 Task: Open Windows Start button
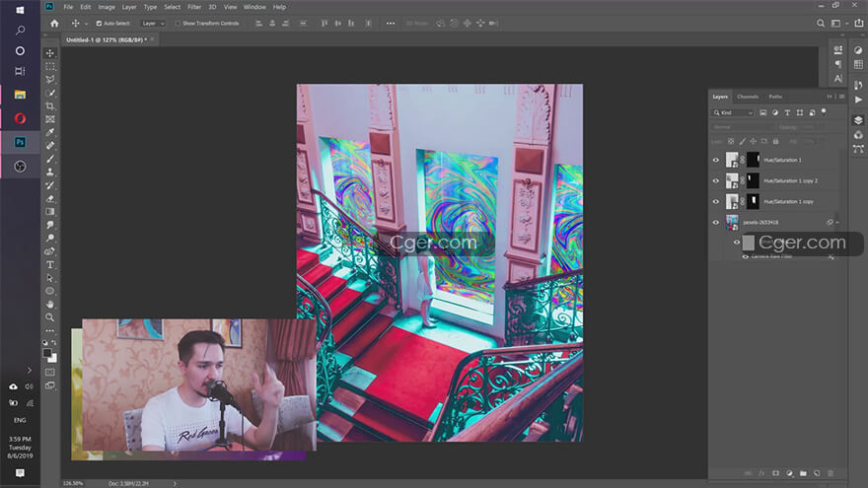pos(20,10)
